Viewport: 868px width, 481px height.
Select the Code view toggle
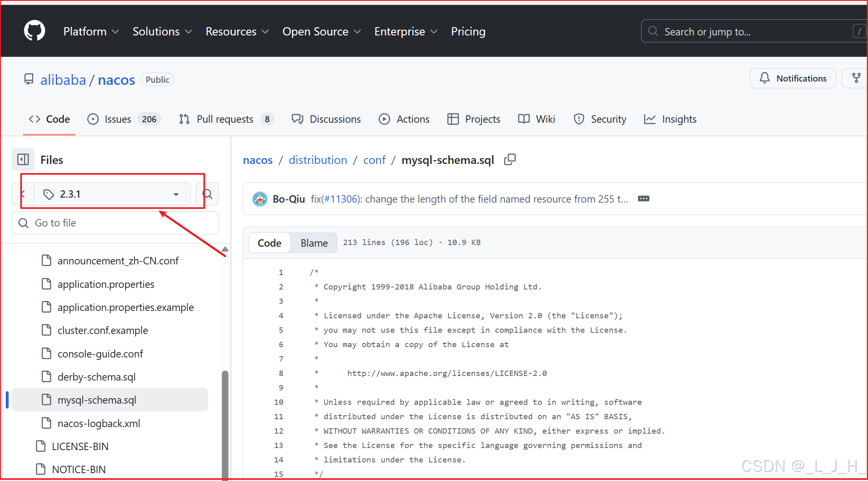click(269, 243)
